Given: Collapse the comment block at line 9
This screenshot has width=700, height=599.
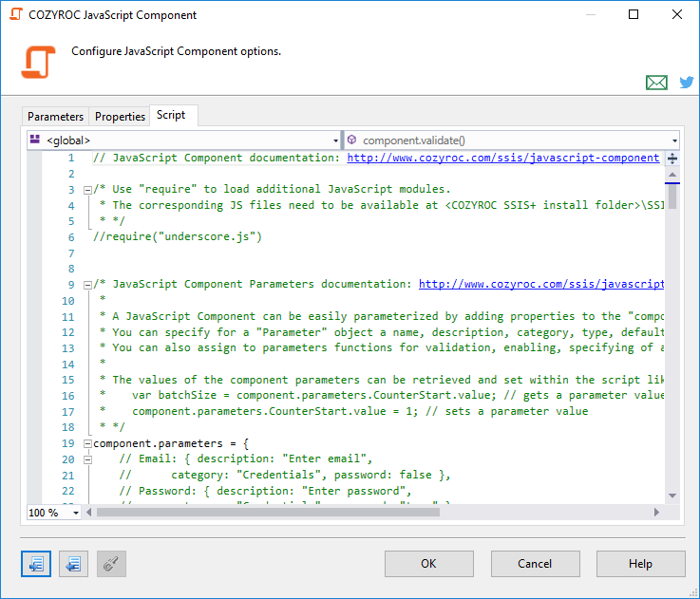Looking at the screenshot, I should pyautogui.click(x=88, y=285).
